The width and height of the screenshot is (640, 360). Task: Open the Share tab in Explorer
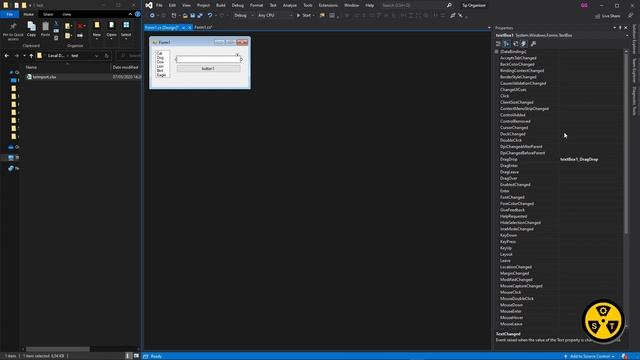point(48,14)
